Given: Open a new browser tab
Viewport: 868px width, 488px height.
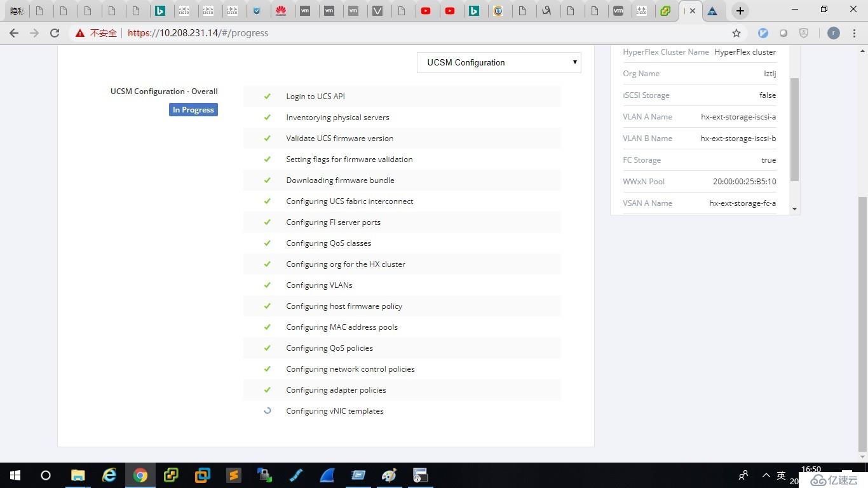Looking at the screenshot, I should (x=740, y=11).
